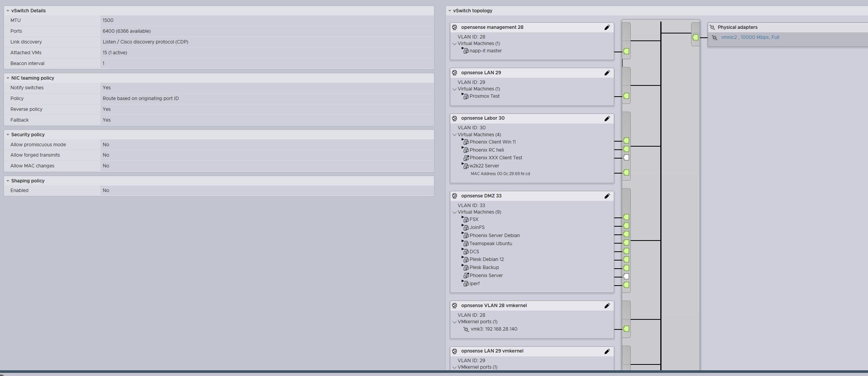The height and width of the screenshot is (376, 868).
Task: Click the Teamspeak Ubuntu port connector
Action: coord(626,242)
